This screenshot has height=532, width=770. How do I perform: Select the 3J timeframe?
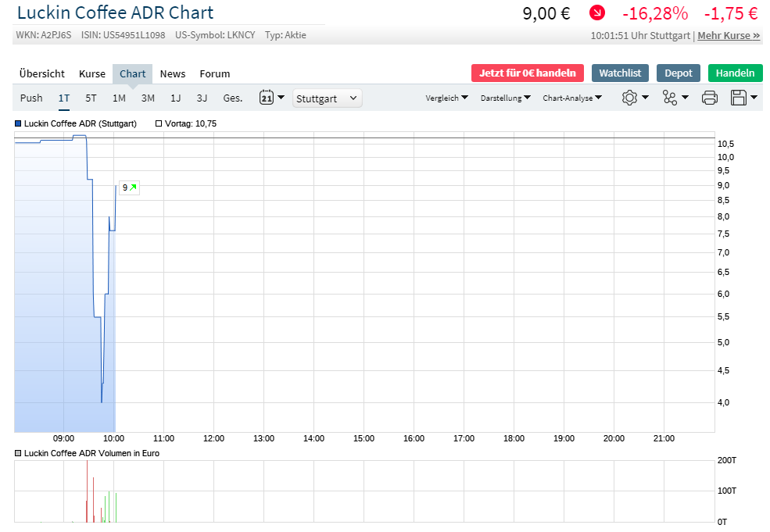pos(202,98)
